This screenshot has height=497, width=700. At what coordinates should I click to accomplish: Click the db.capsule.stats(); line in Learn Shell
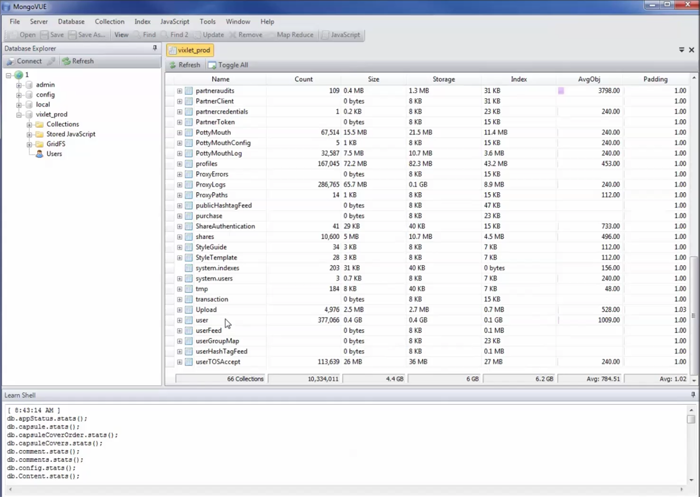[x=43, y=427]
